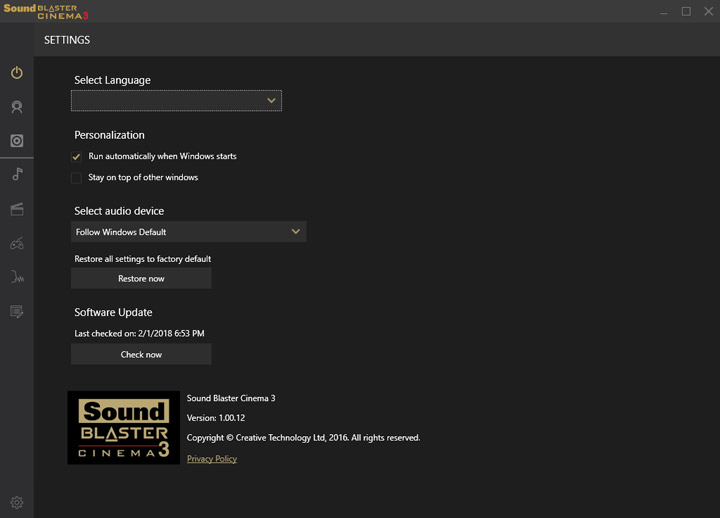Click the Sound Blaster Cinema 3 logo image

pos(124,428)
